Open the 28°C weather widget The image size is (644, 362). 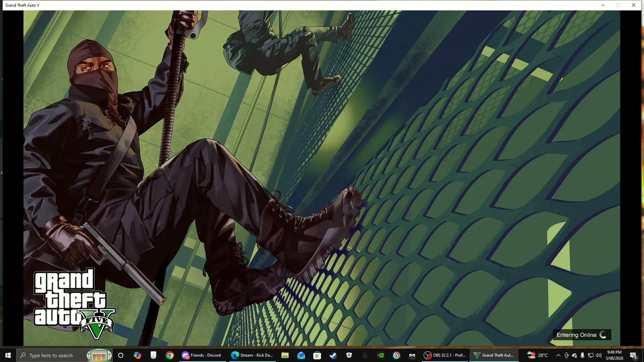[x=537, y=355]
